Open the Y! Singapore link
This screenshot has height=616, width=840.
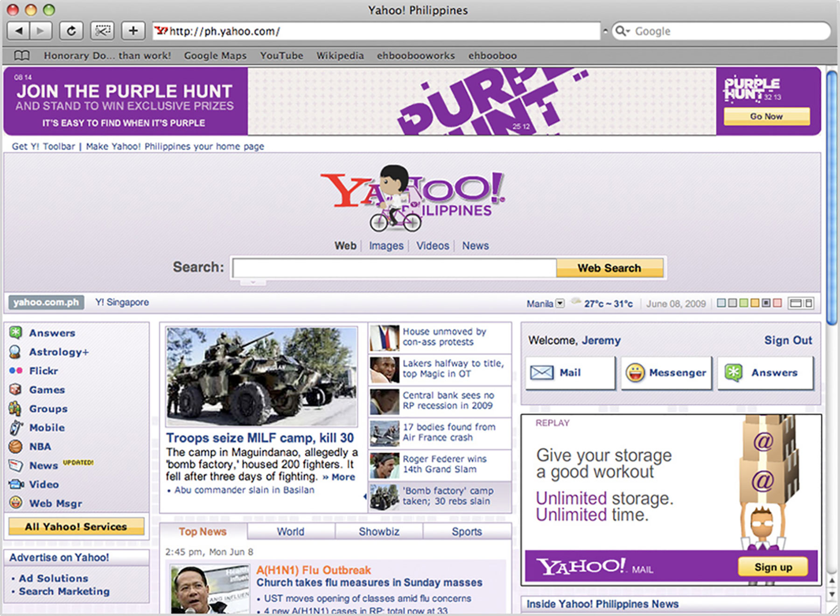coord(122,302)
